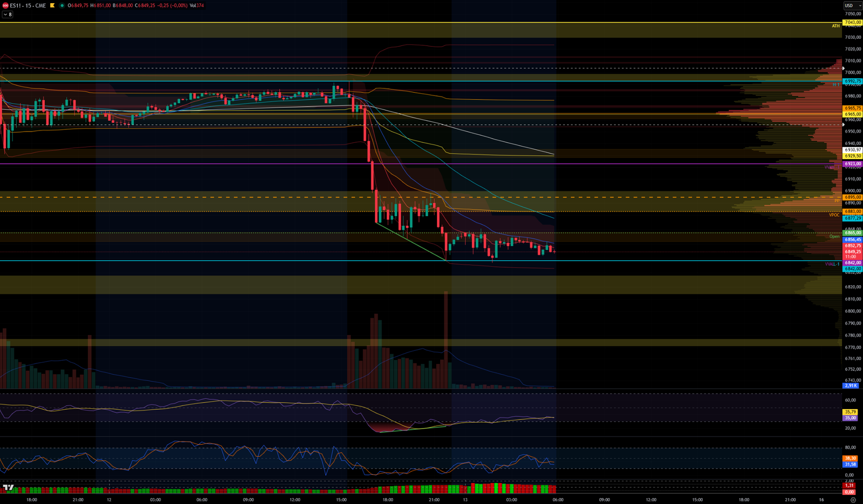Click the red S&P 500 symbol logo

point(5,5)
